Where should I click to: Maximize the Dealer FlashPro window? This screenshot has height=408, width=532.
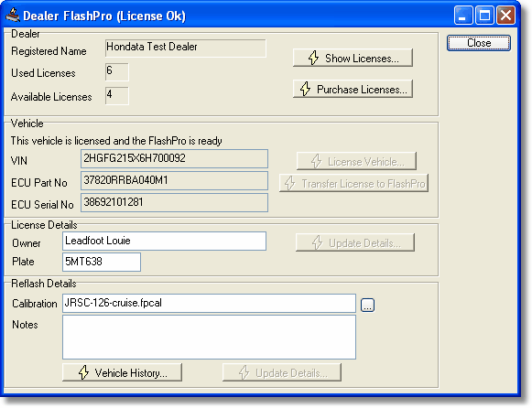[484, 16]
